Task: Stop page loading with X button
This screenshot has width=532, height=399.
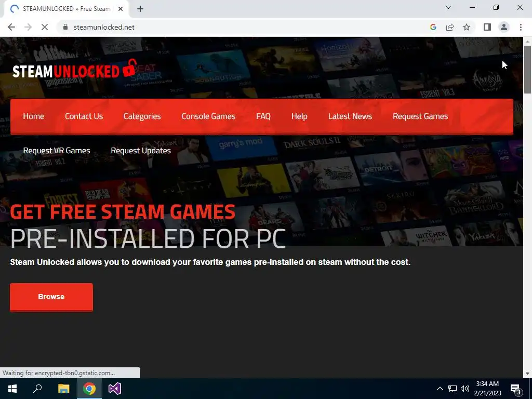Action: 45,27
